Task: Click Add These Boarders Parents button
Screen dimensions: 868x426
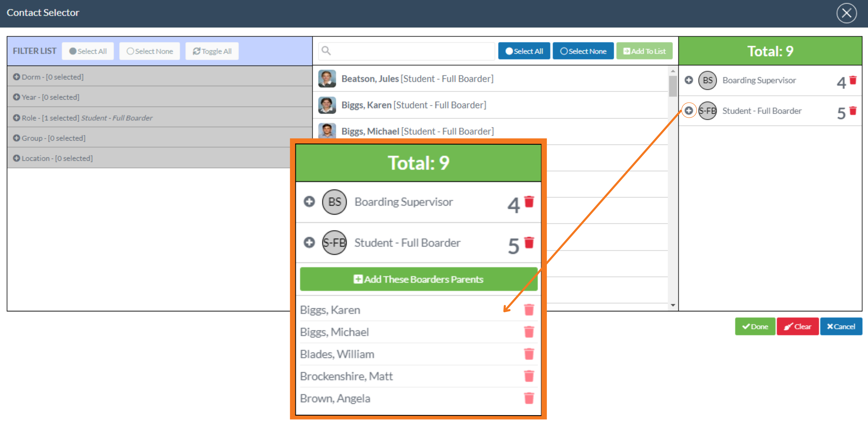Action: point(418,279)
